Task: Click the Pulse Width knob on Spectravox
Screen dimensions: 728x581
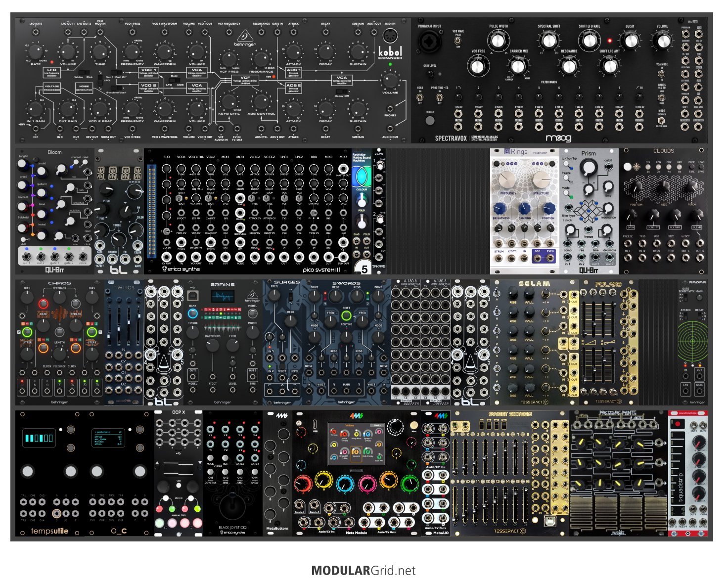Action: coord(498,40)
